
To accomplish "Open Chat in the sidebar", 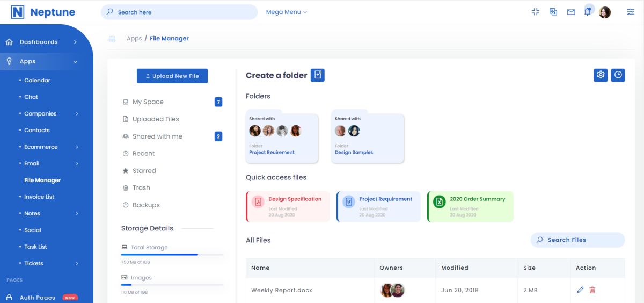I will pyautogui.click(x=31, y=97).
